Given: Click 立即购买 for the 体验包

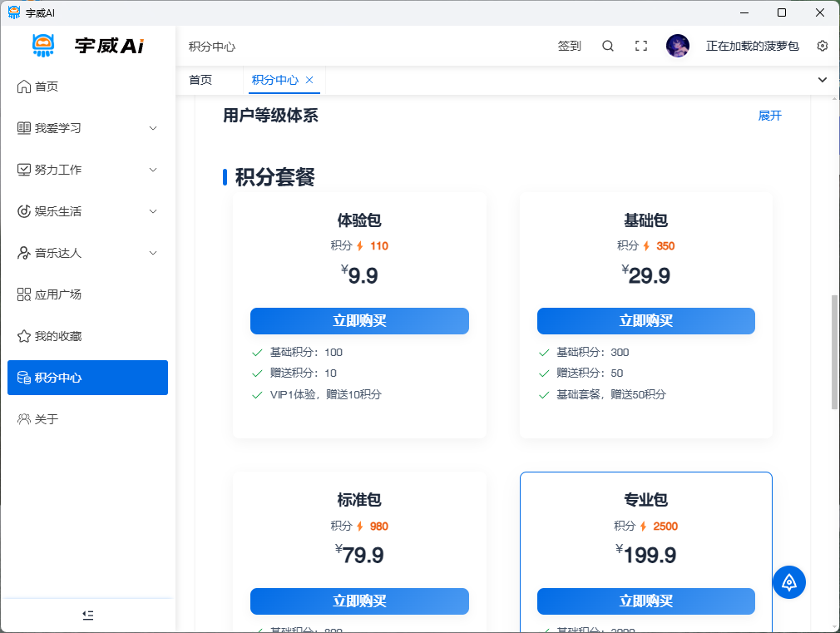Looking at the screenshot, I should click(359, 321).
